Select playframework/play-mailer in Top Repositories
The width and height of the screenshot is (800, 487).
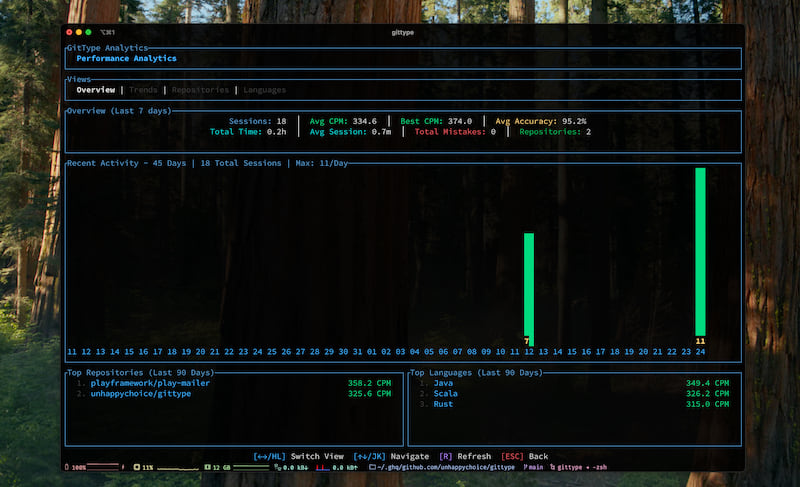tap(150, 383)
